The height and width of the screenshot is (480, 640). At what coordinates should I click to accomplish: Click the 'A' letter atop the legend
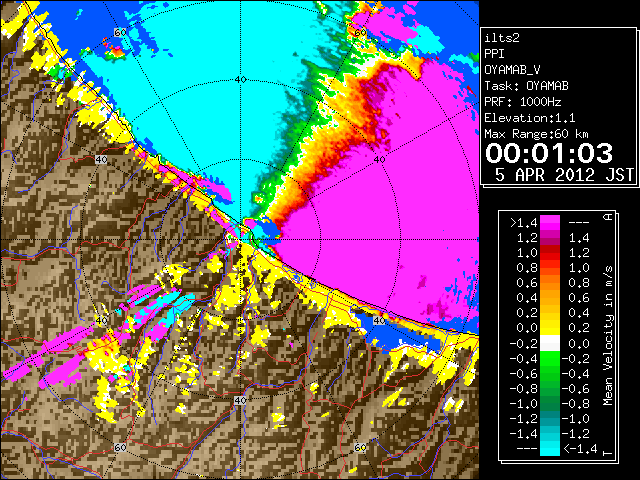608,217
